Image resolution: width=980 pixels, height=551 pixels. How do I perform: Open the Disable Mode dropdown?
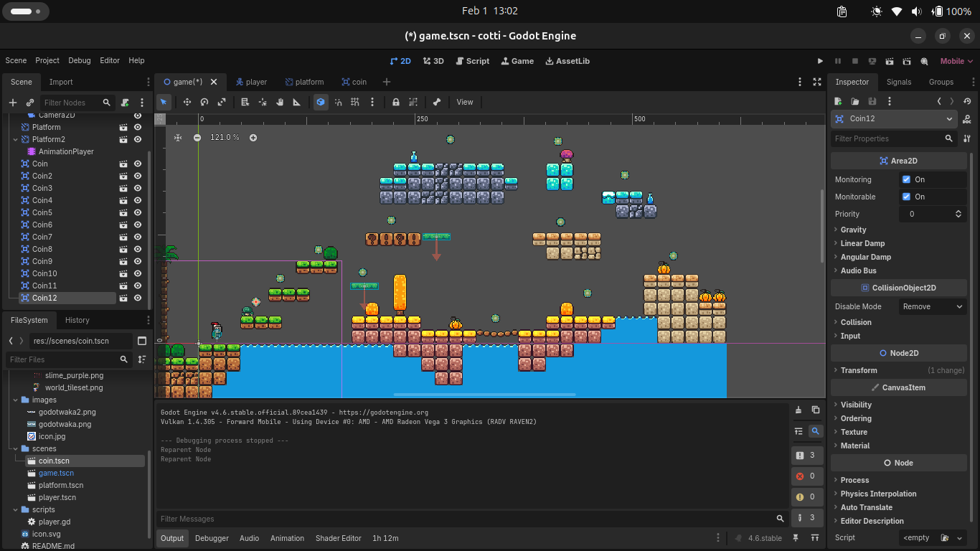click(933, 306)
